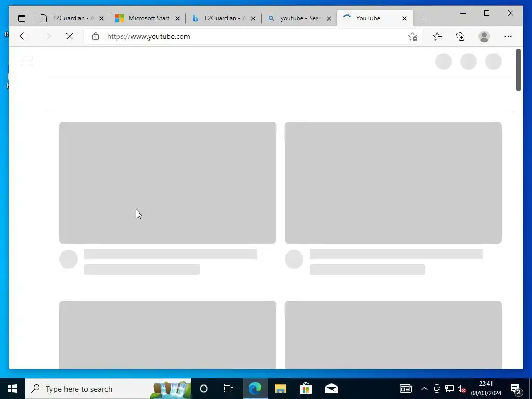Add this page to favorites
Image resolution: width=532 pixels, height=399 pixels.
tap(413, 36)
